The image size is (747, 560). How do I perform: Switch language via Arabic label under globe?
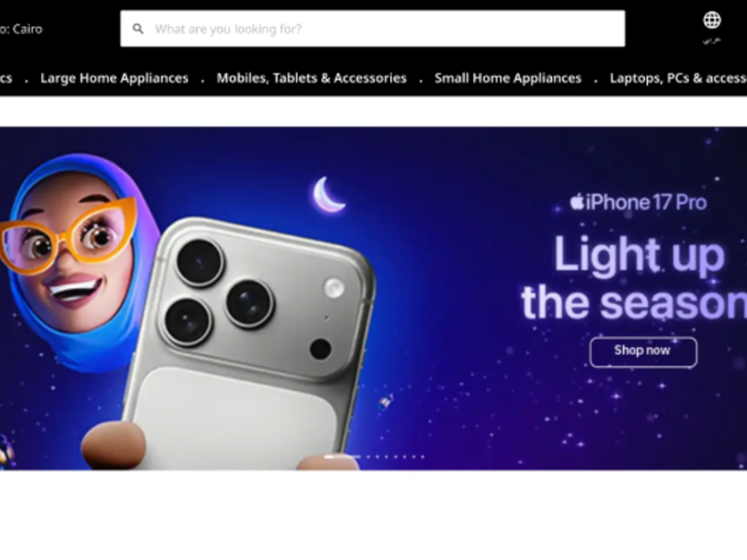[x=712, y=40]
